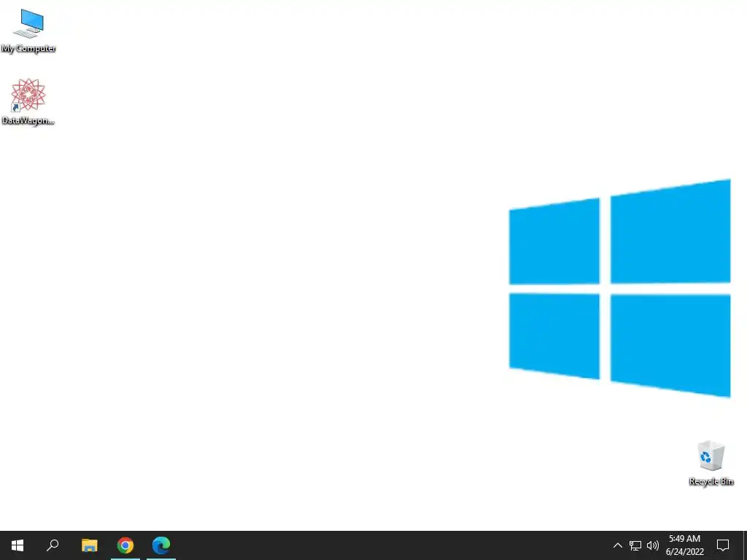This screenshot has width=747, height=560.
Task: Open network status tray icon
Action: (635, 545)
